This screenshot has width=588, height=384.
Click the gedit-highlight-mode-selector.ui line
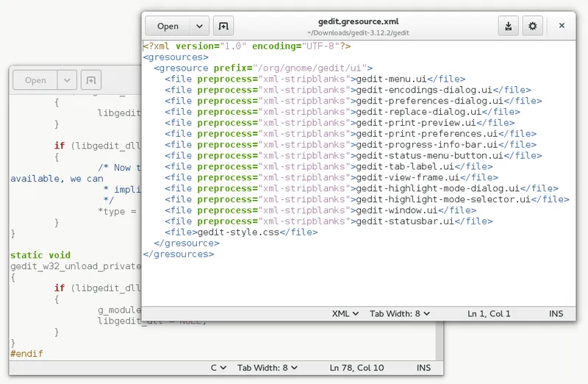point(367,199)
